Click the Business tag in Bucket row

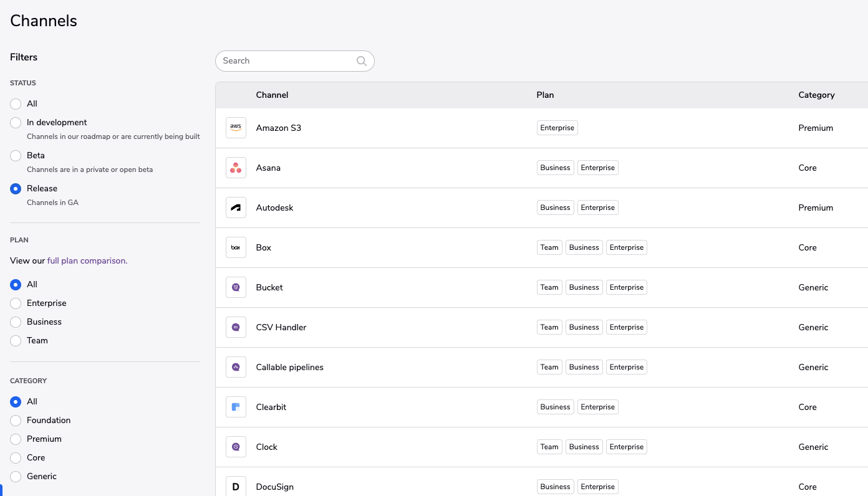tap(584, 287)
